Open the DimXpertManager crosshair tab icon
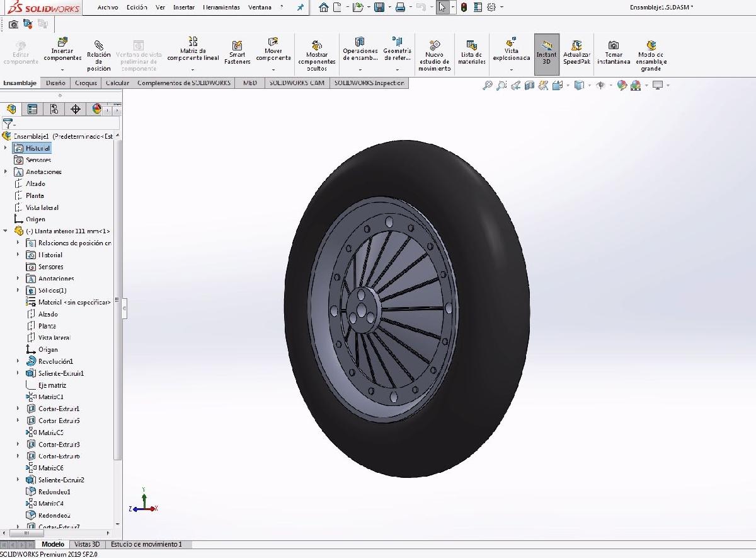 [x=76, y=109]
